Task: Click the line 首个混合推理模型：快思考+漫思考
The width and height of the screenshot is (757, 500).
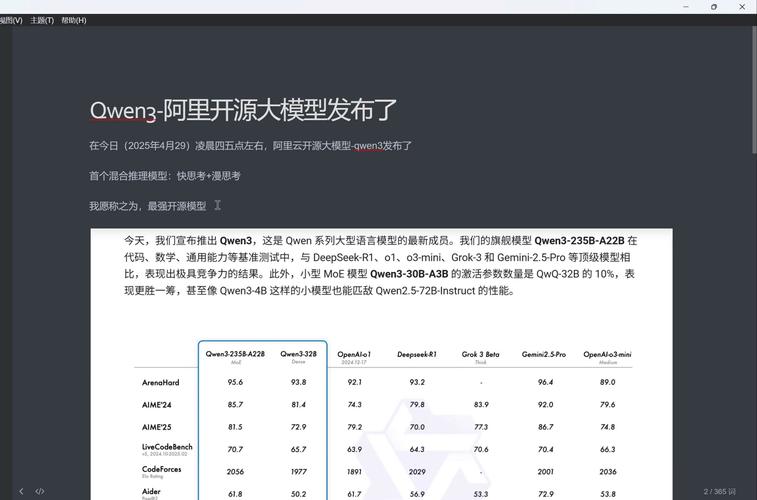Action: 165,176
